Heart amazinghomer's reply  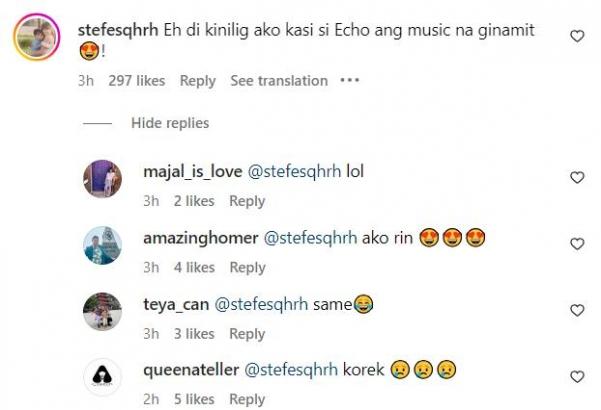[576, 243]
